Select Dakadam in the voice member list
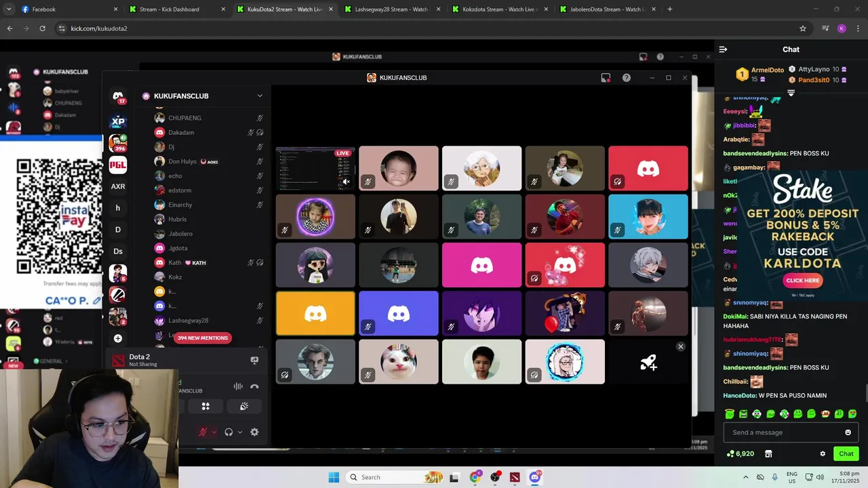This screenshot has width=868, height=488. pos(208,133)
